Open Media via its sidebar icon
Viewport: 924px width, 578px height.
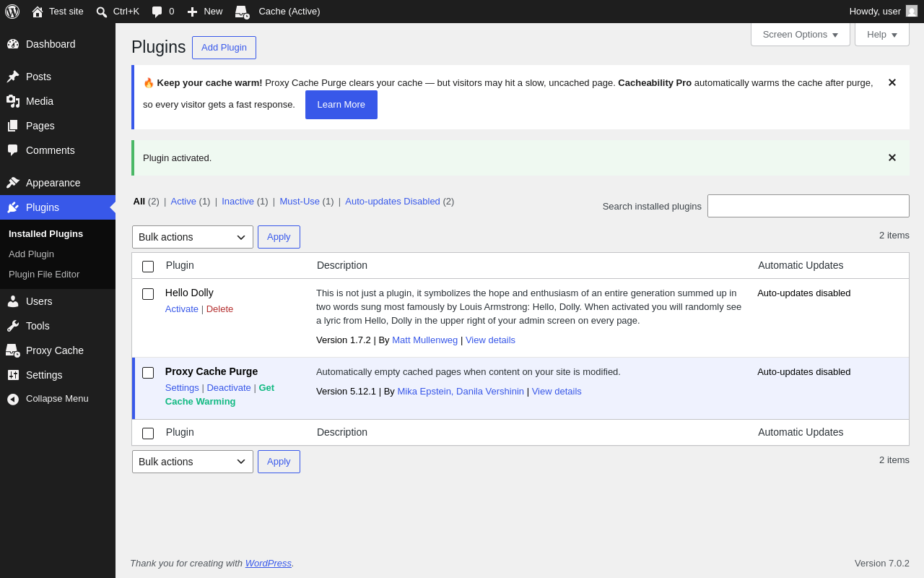[13, 101]
